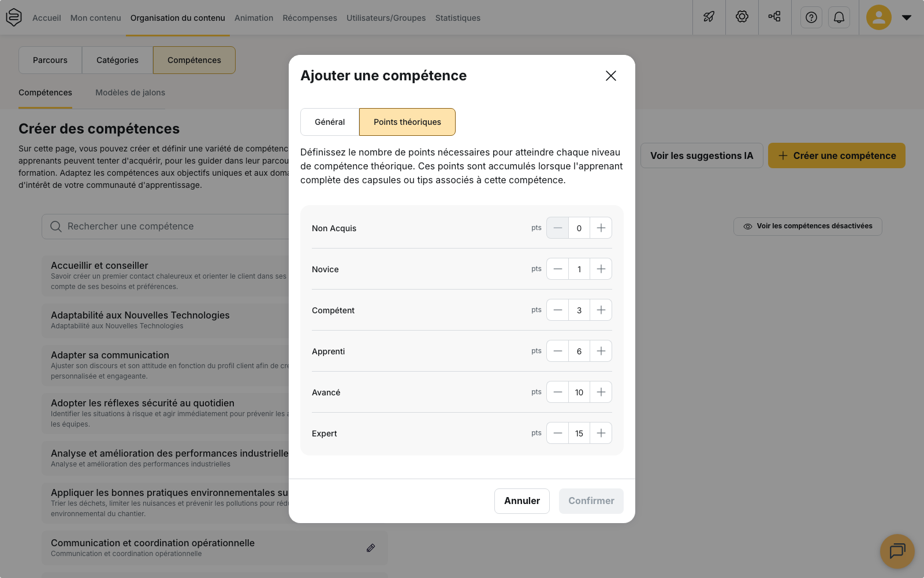The width and height of the screenshot is (924, 578).
Task: Close the Ajouter une compétence dialog
Action: pyautogui.click(x=611, y=76)
